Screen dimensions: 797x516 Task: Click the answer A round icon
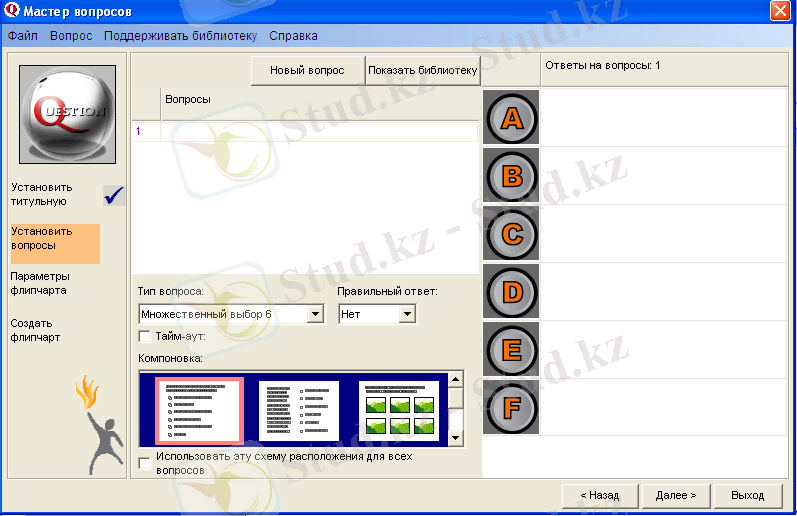click(x=511, y=119)
